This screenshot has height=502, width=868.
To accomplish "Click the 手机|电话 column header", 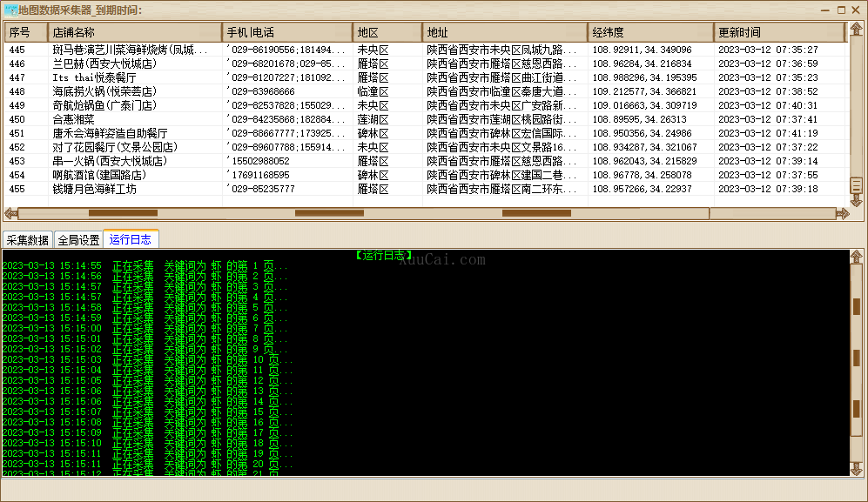I will (x=287, y=32).
